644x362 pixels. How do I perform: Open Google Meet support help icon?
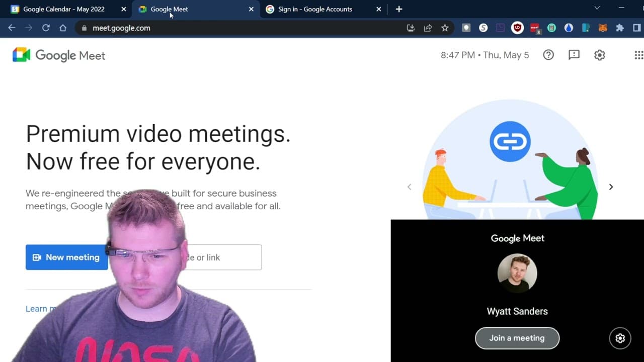[548, 55]
